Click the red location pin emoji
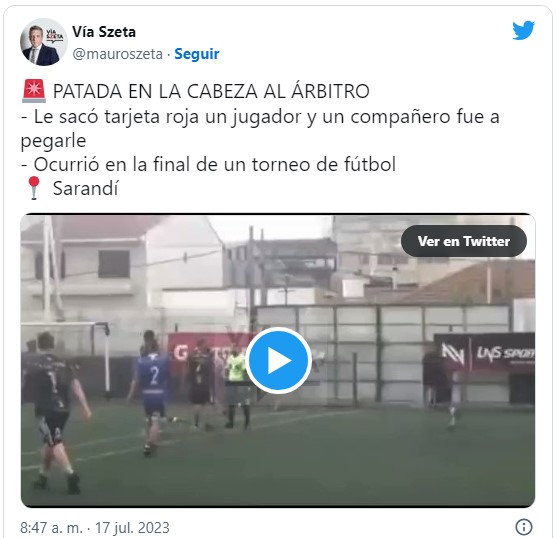The height and width of the screenshot is (538, 558). pyautogui.click(x=34, y=188)
